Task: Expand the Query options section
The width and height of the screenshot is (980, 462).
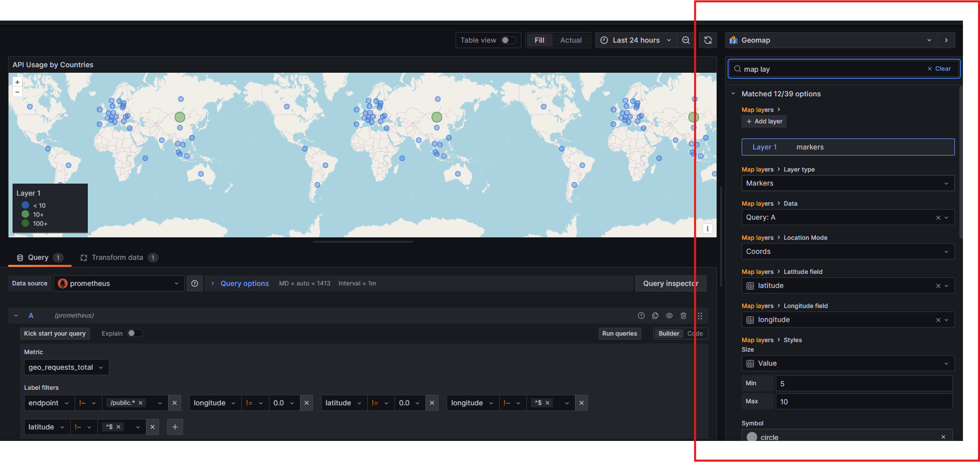Action: (x=244, y=283)
